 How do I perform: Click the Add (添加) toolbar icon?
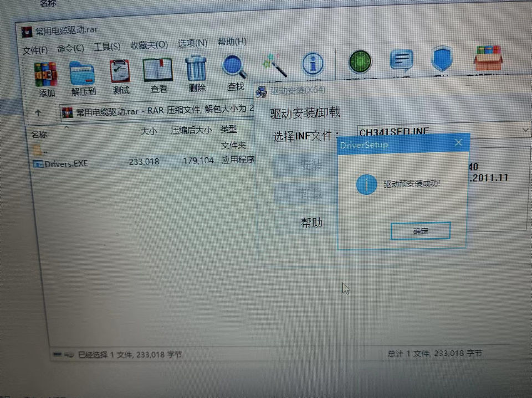[x=45, y=74]
